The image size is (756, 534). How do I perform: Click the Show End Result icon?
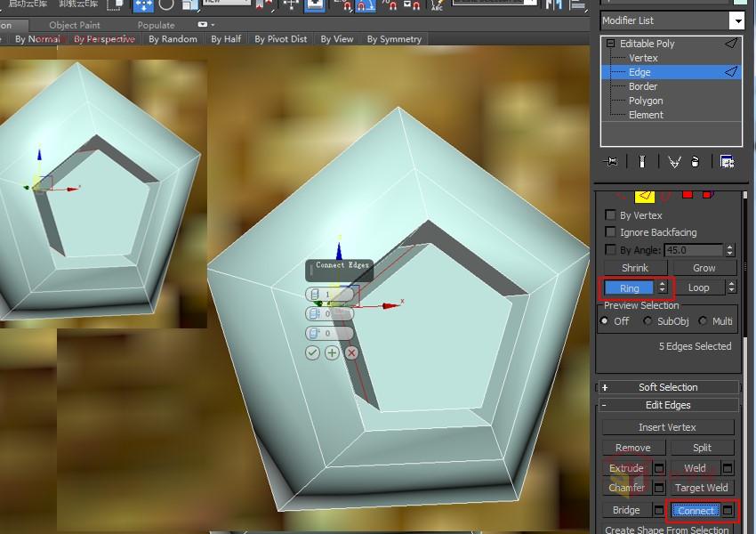(x=641, y=161)
